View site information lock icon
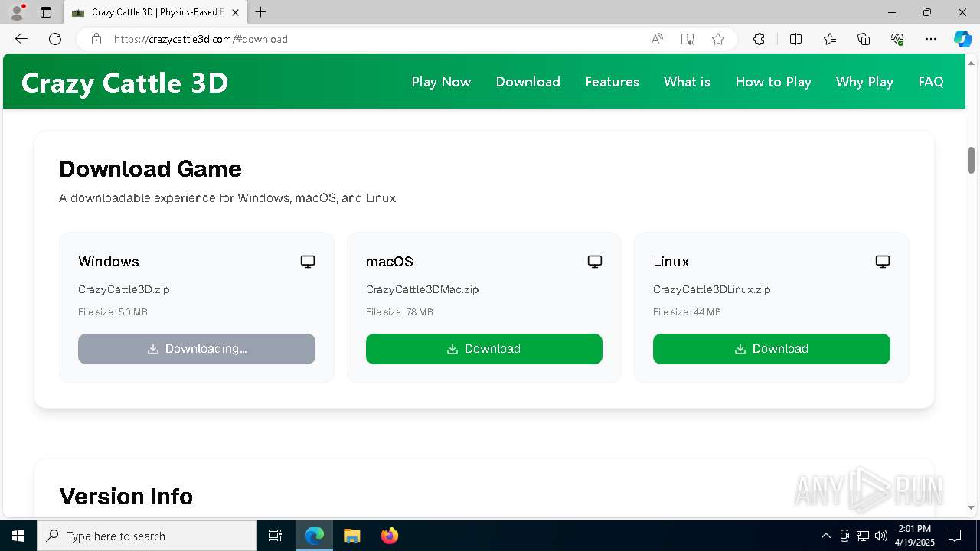980x551 pixels. pos(96,39)
